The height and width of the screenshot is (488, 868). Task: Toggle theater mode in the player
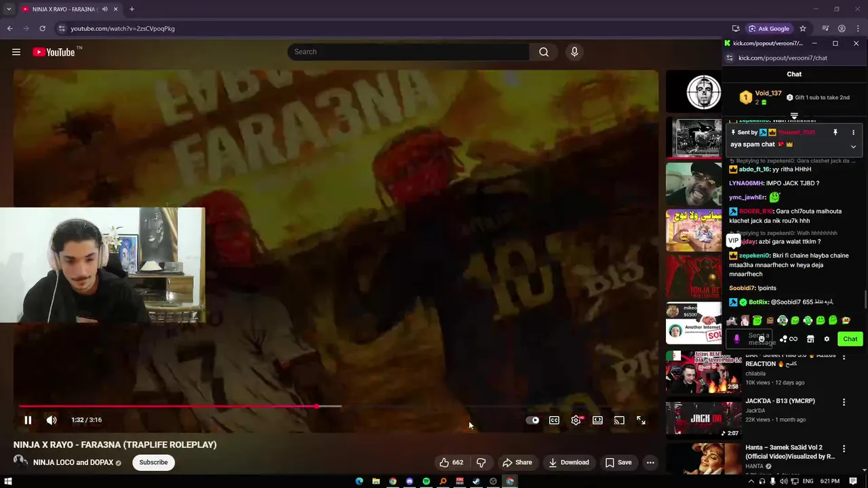click(x=597, y=420)
